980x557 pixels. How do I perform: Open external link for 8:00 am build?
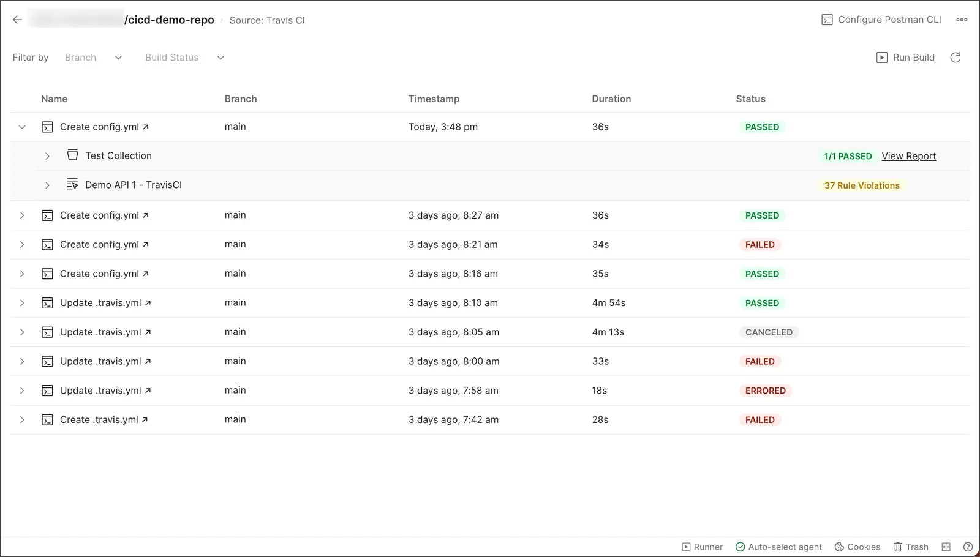(148, 361)
